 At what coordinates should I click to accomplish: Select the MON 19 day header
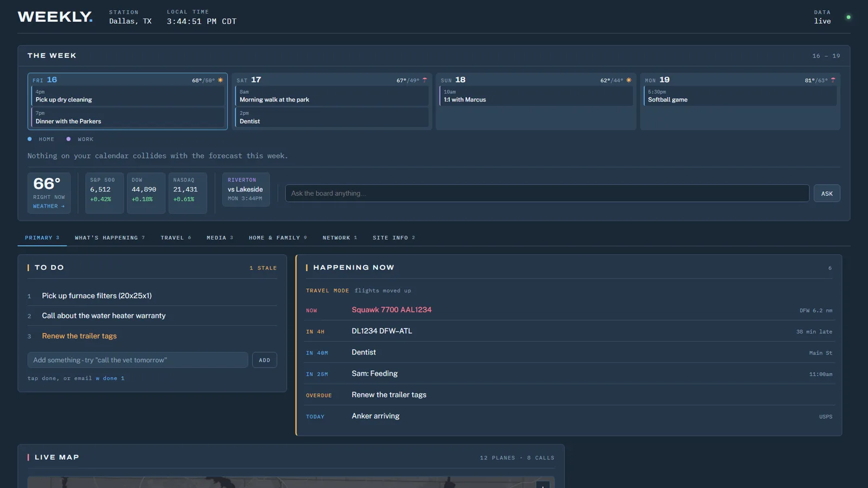pyautogui.click(x=658, y=80)
